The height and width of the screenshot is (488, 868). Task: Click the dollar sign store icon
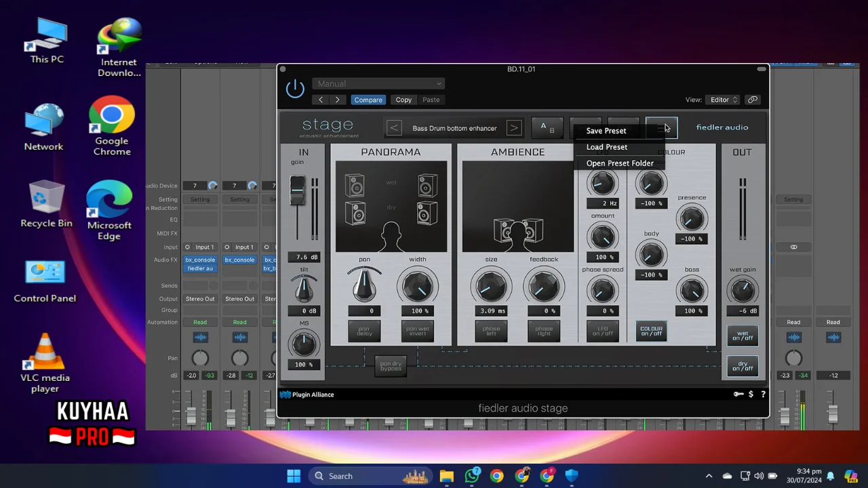pyautogui.click(x=751, y=394)
